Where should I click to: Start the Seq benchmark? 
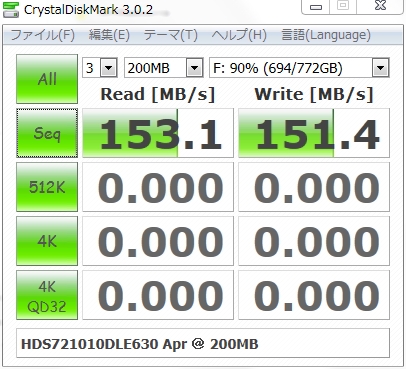click(47, 133)
